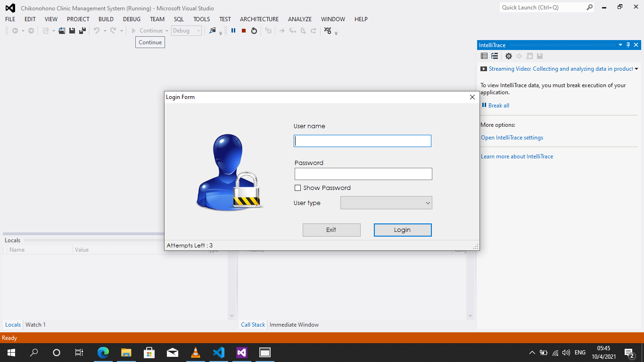Open the notification center icon
Image resolution: width=644 pixels, height=362 pixels.
(629, 353)
